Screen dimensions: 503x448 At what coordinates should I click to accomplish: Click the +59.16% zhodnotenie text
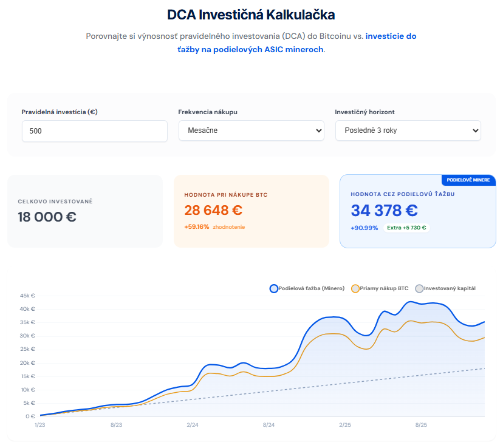click(214, 227)
